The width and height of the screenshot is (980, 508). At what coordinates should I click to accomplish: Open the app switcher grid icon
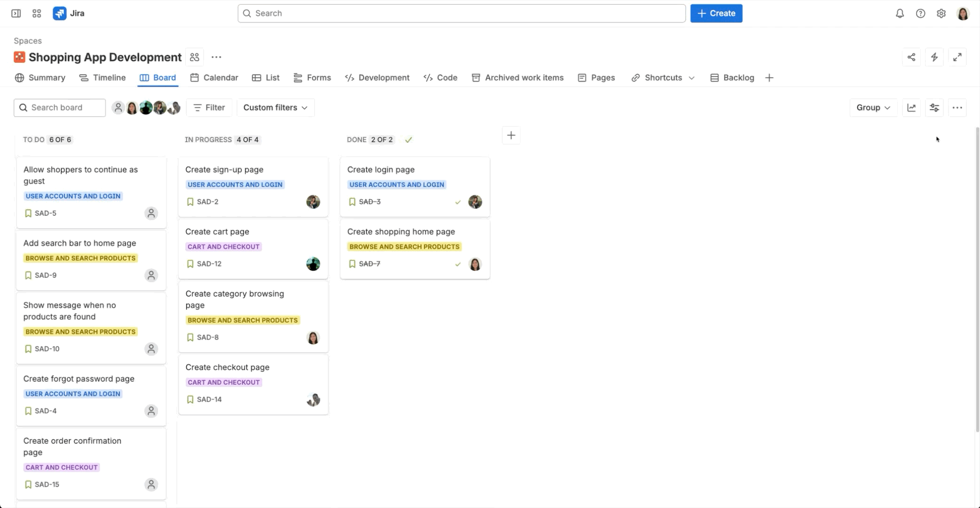pyautogui.click(x=37, y=13)
